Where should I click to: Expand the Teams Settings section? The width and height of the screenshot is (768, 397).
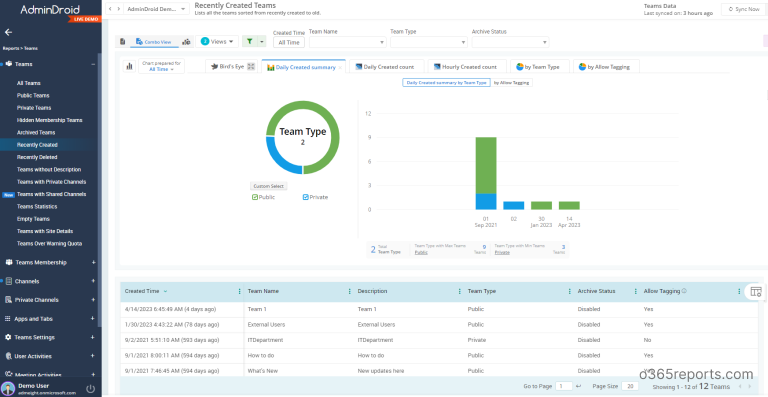pyautogui.click(x=93, y=337)
